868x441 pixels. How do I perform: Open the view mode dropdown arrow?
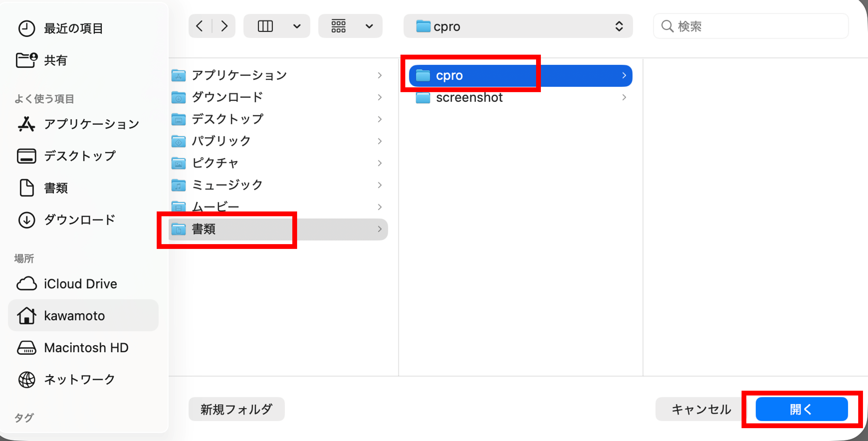point(297,26)
